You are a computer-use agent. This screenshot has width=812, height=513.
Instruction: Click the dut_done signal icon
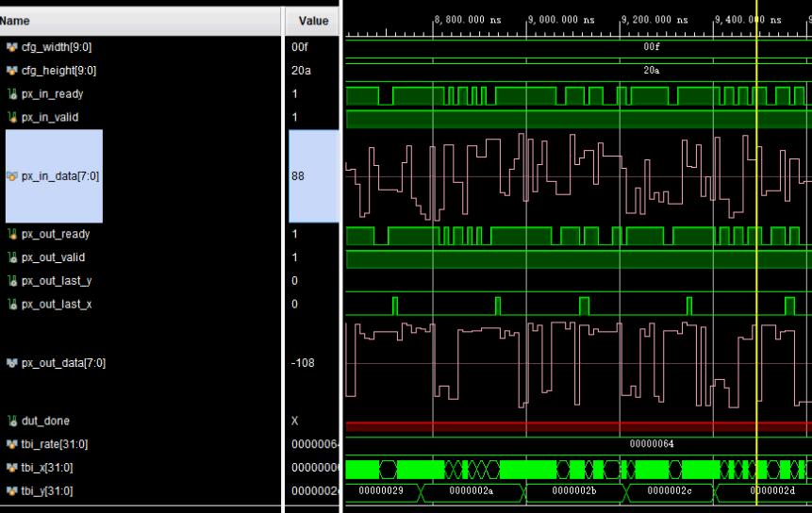click(12, 421)
